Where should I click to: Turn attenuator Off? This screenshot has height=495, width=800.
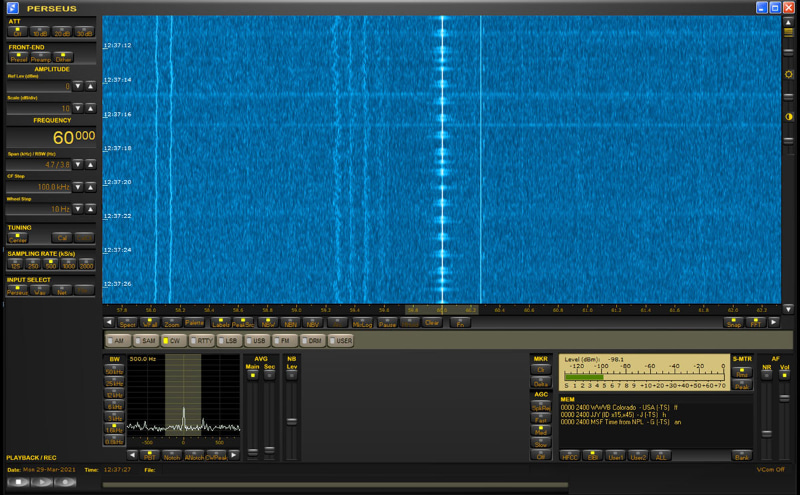tap(18, 32)
